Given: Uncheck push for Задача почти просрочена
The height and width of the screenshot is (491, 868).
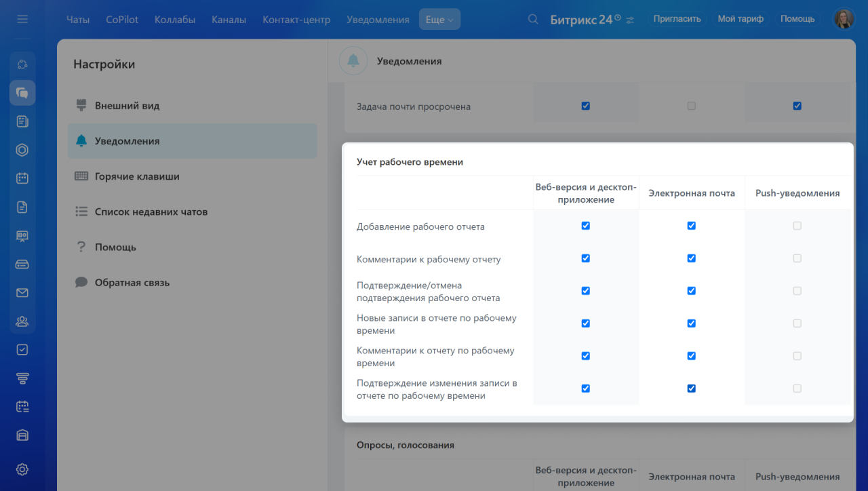Looking at the screenshot, I should point(797,106).
